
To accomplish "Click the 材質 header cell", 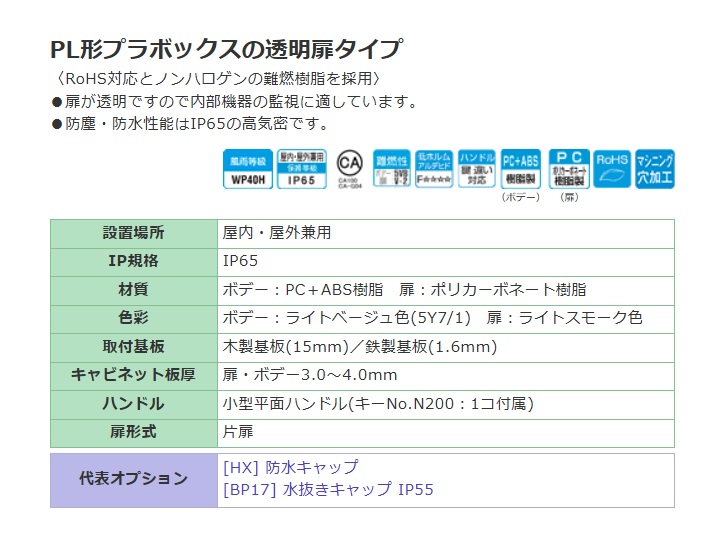I will tap(134, 291).
